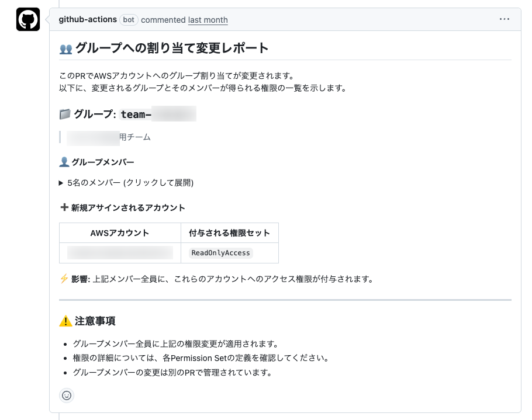Click the lightning bolt icon beside 影響

(64, 279)
